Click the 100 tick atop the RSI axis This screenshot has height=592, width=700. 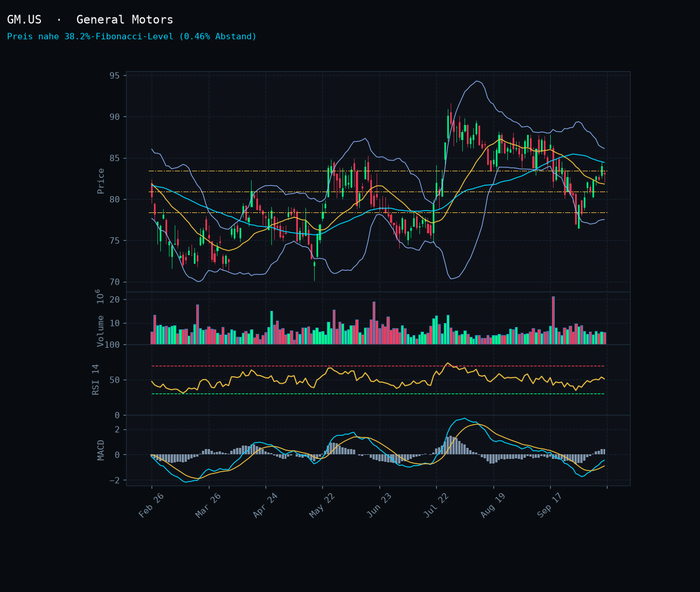112,345
